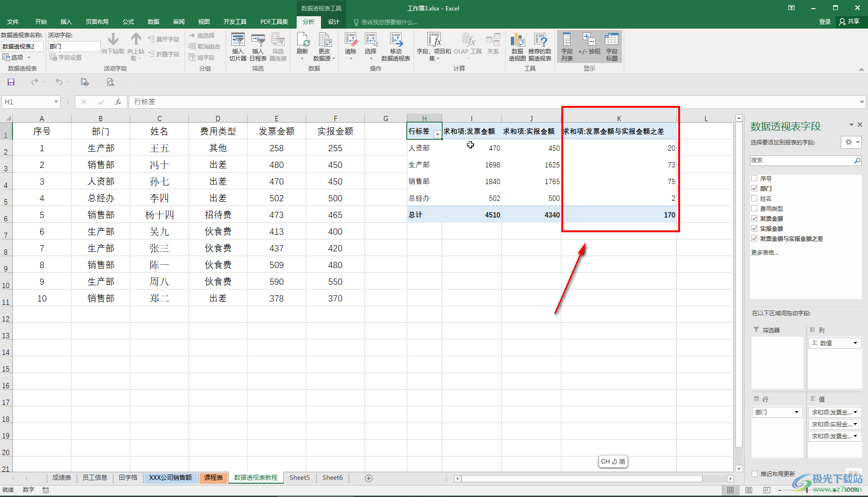
Task: Open Fields, Items and Sets
Action: [434, 47]
